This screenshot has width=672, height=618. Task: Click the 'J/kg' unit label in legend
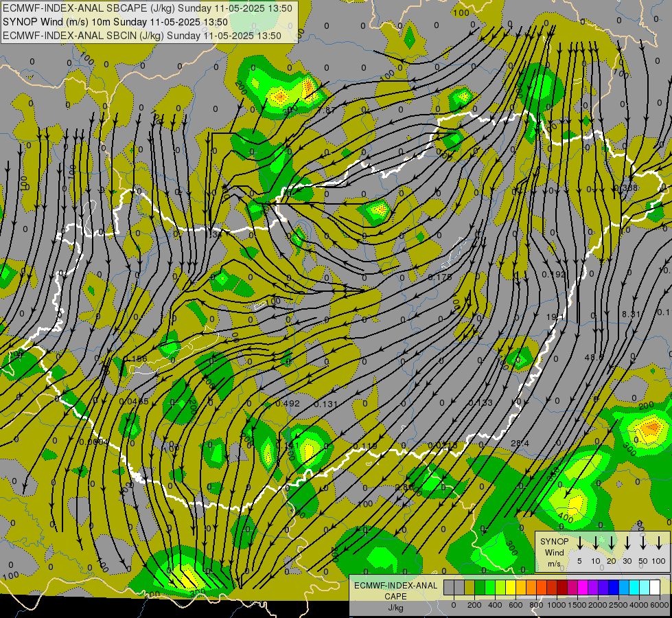click(395, 608)
